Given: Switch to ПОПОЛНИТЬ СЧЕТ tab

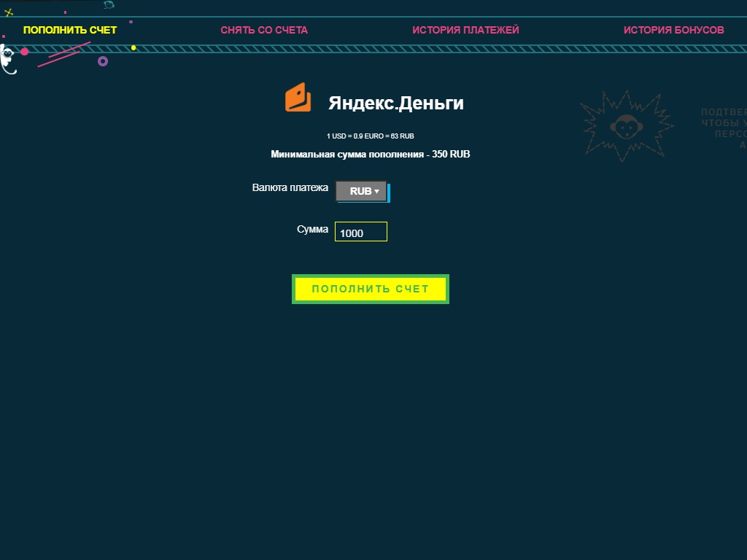Looking at the screenshot, I should click(70, 30).
